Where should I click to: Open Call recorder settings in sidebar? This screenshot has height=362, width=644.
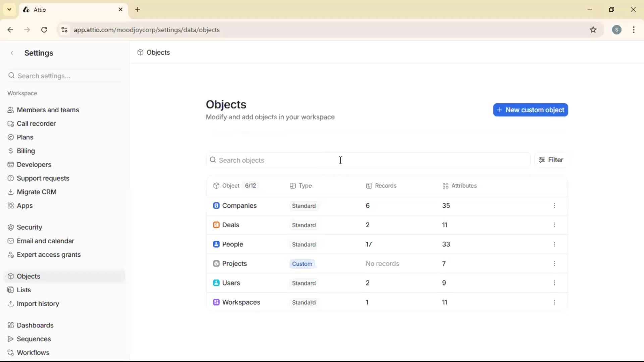[x=36, y=123]
